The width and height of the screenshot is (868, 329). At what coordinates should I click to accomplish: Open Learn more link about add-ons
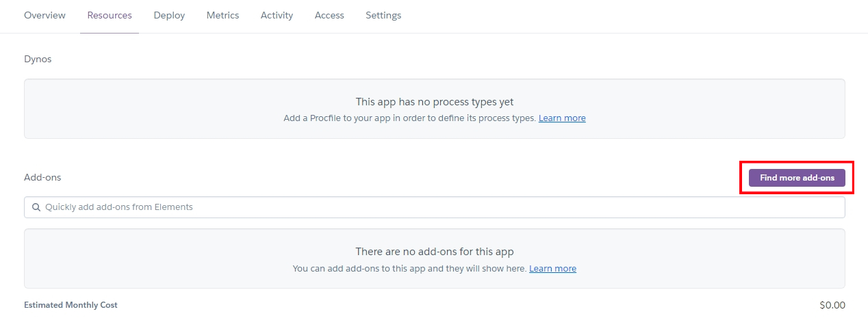pyautogui.click(x=552, y=269)
